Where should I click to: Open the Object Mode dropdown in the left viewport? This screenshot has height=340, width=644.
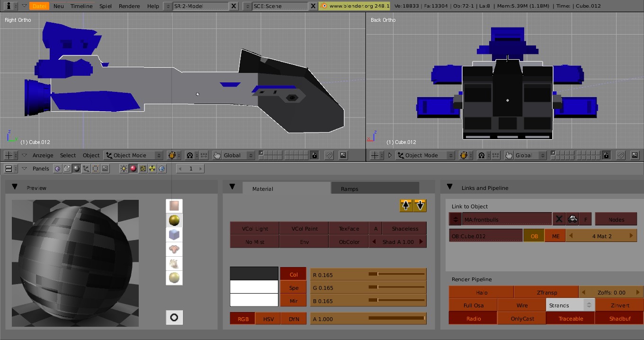point(133,155)
